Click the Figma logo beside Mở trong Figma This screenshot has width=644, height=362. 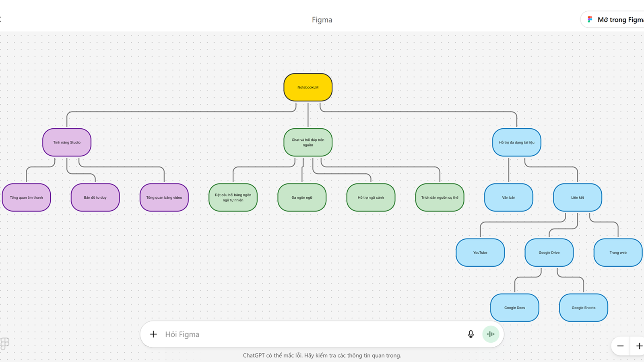tap(590, 19)
